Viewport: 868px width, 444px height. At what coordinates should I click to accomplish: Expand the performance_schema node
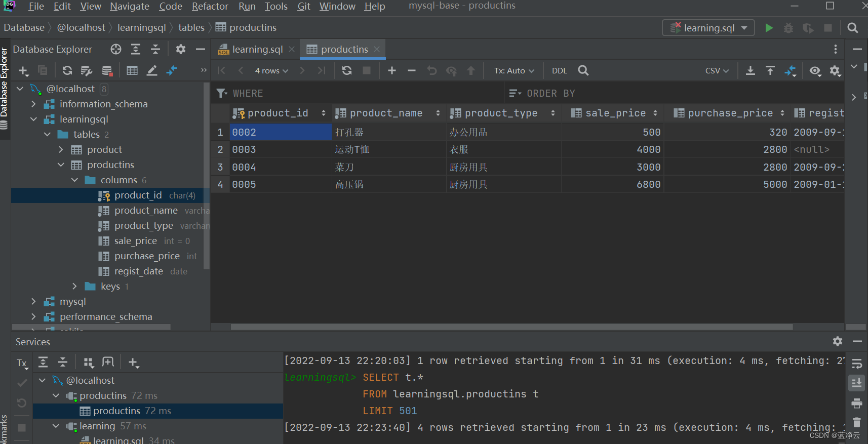33,316
